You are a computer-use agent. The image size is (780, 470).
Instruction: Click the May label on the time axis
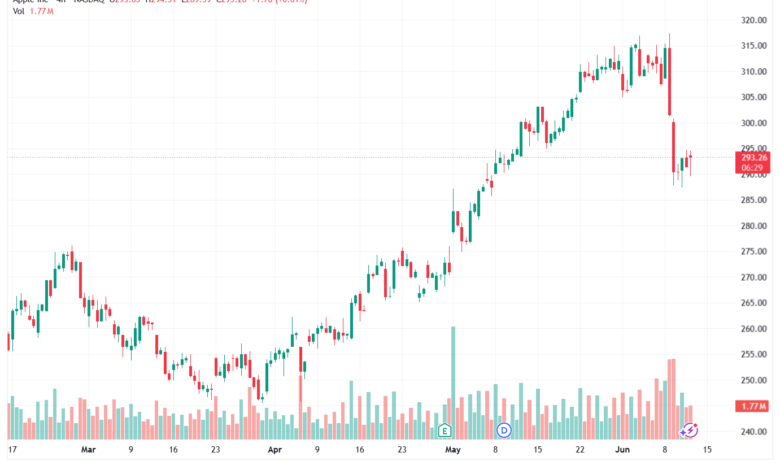[x=453, y=450]
